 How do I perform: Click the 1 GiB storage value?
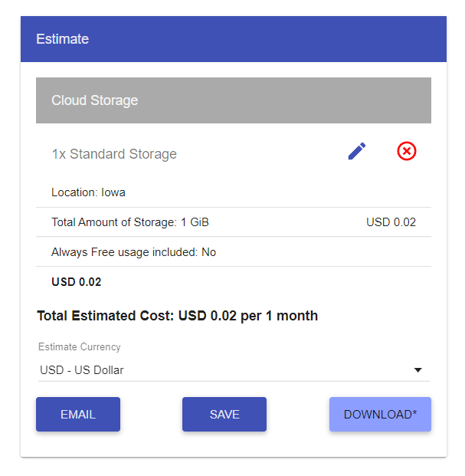(x=195, y=222)
